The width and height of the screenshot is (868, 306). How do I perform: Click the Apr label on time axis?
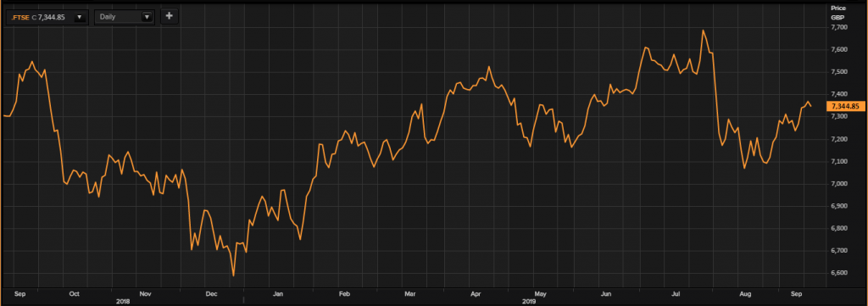coord(475,293)
